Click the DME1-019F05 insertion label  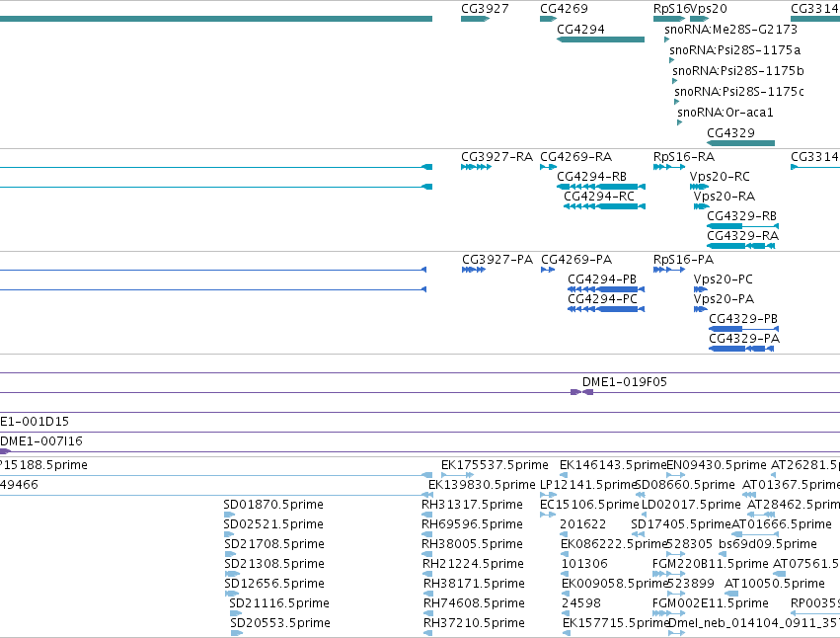coord(625,382)
